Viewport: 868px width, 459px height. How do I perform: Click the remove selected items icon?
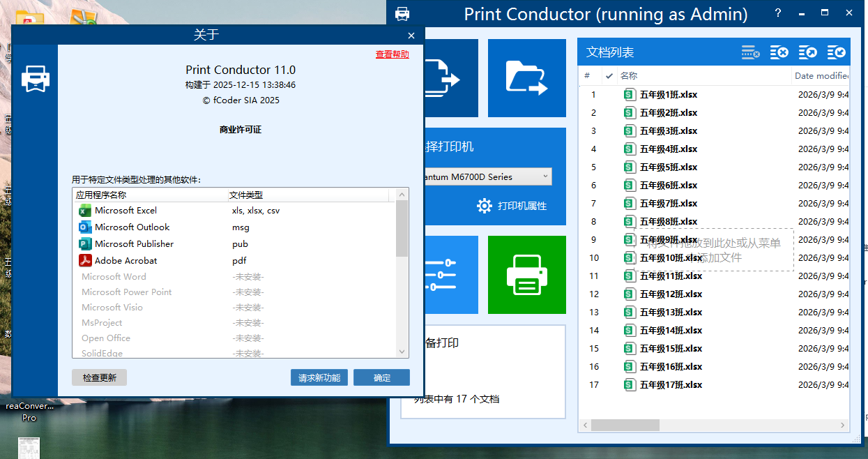click(x=750, y=52)
